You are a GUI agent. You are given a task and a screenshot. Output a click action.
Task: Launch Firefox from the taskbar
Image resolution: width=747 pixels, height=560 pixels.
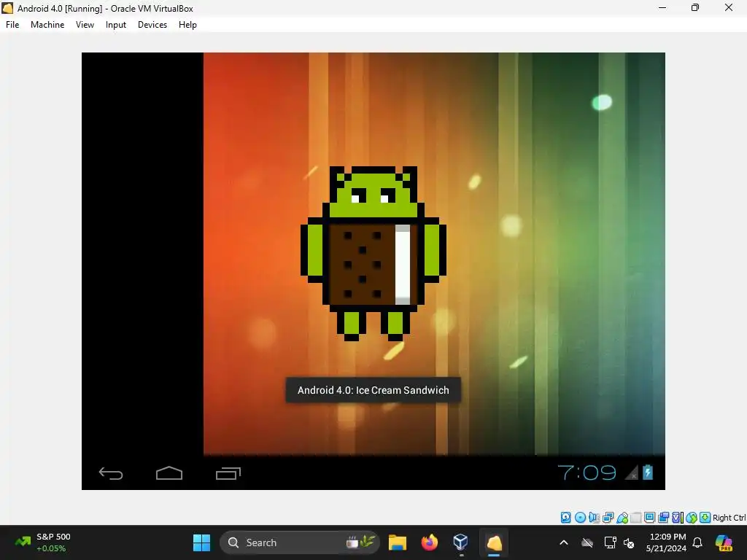(429, 542)
